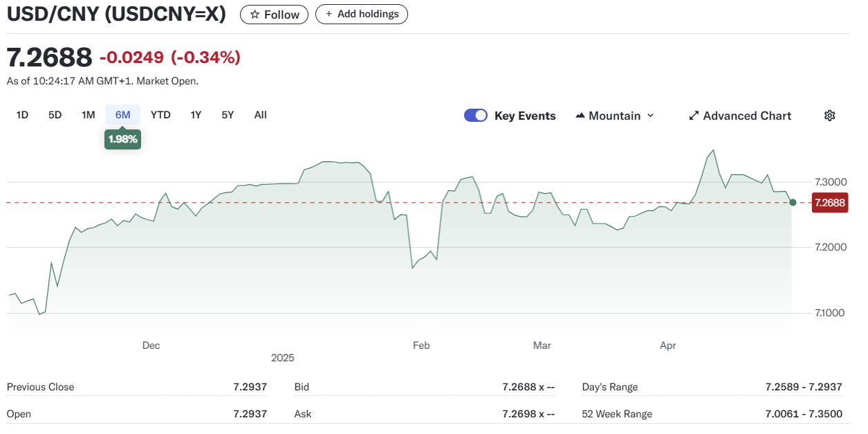Click the star icon in Follow button
The height and width of the screenshot is (434, 868).
point(255,15)
